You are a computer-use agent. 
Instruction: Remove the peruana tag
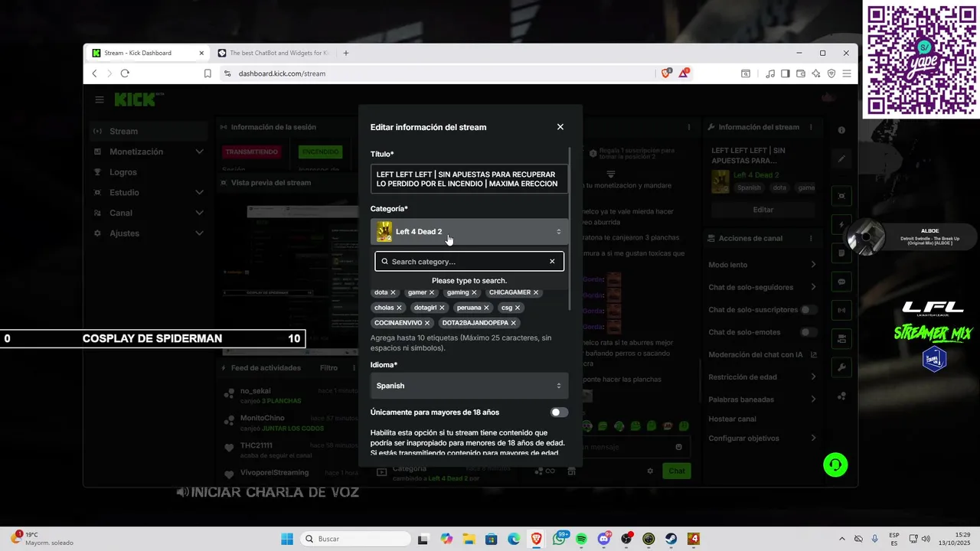pyautogui.click(x=486, y=308)
